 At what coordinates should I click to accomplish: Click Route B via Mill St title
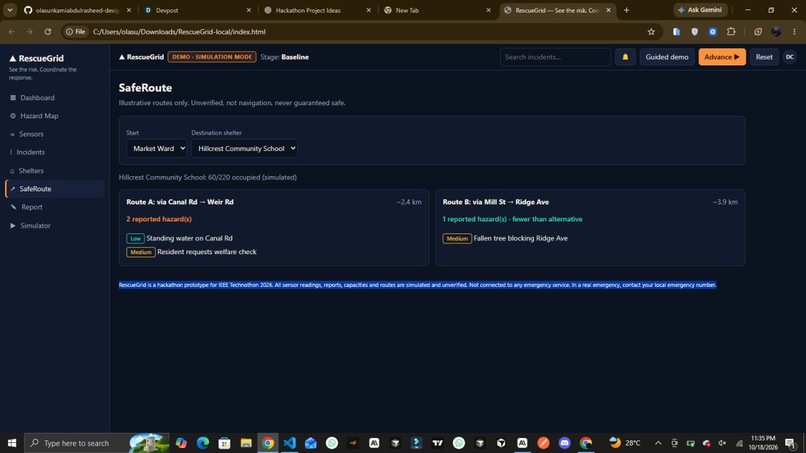pos(496,202)
